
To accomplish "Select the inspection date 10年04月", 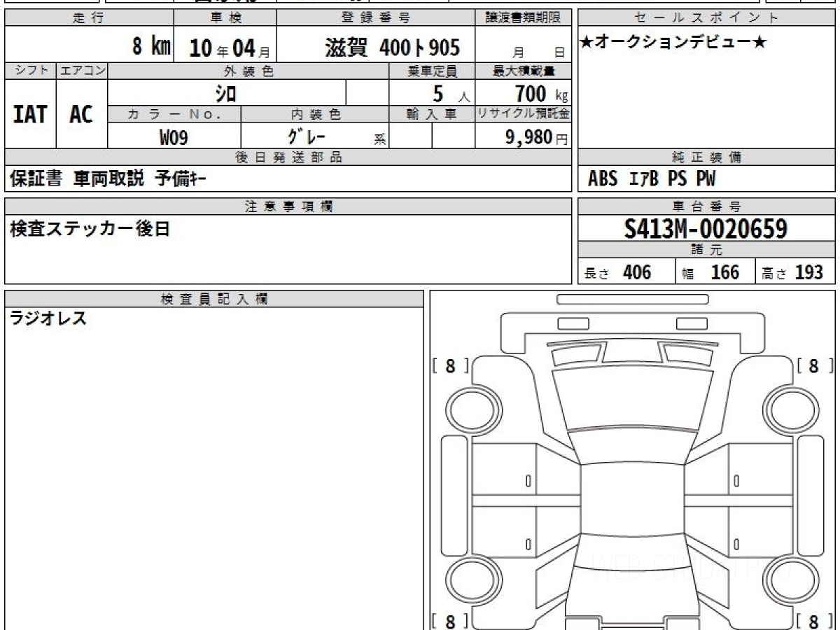I will [230, 48].
